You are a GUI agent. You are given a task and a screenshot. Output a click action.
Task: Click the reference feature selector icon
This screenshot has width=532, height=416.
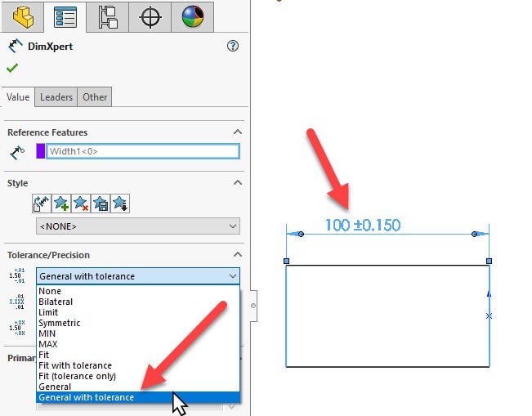[x=17, y=152]
